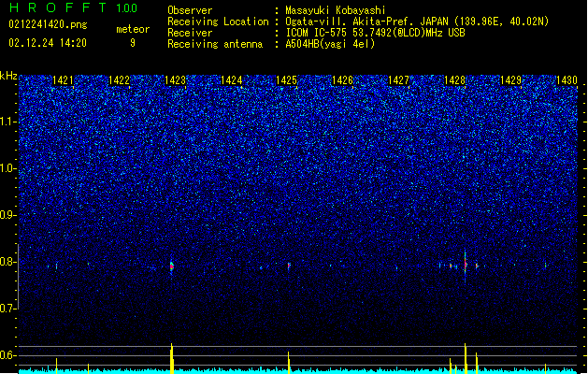Click frequency axis label 0.6
The image size is (588, 374).
coord(8,355)
